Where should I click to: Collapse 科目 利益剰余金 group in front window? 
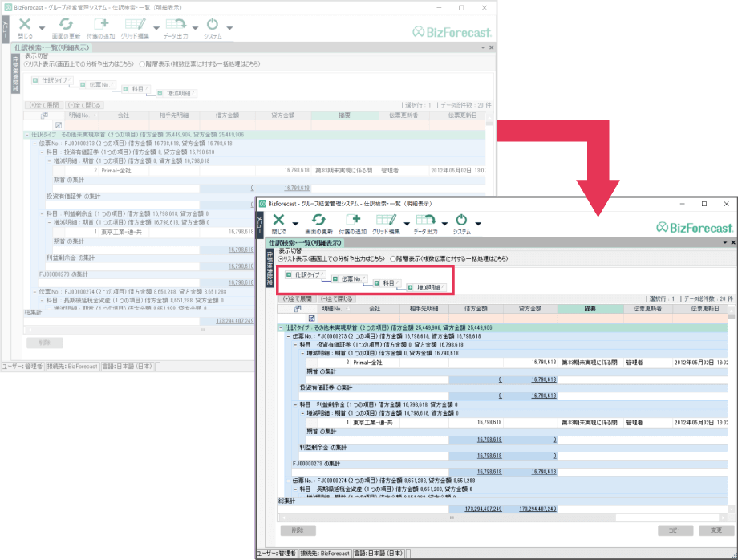tap(295, 404)
